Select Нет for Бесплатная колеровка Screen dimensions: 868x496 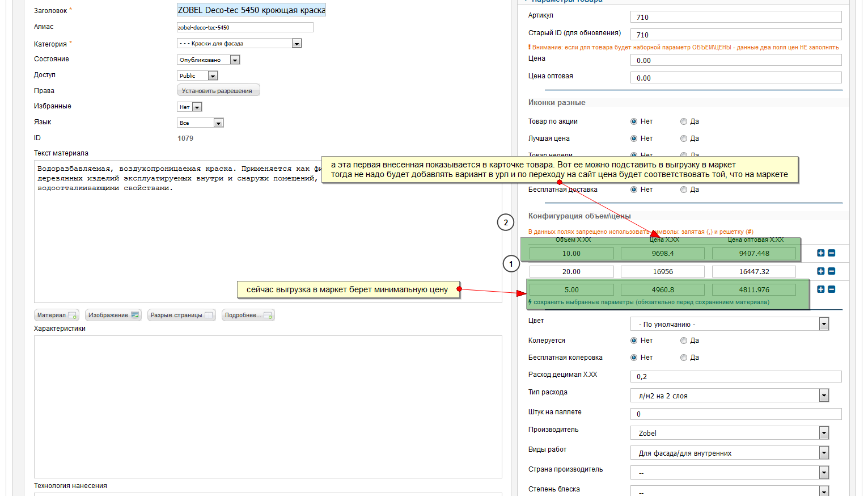coord(634,358)
